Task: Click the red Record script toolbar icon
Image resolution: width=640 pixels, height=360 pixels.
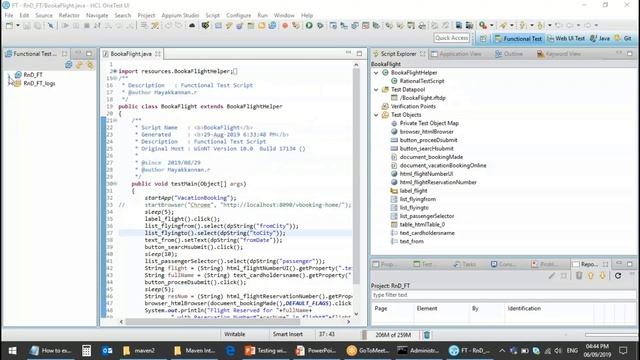Action: pyautogui.click(x=285, y=25)
